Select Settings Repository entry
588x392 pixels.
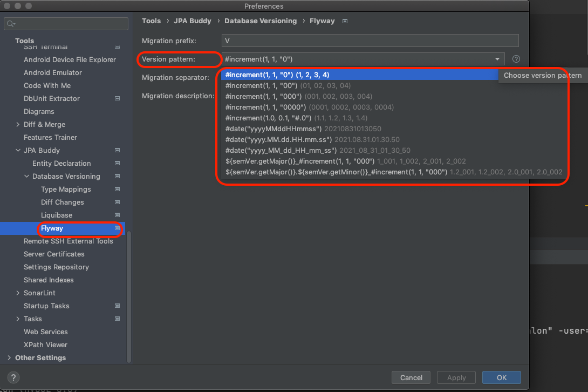56,267
